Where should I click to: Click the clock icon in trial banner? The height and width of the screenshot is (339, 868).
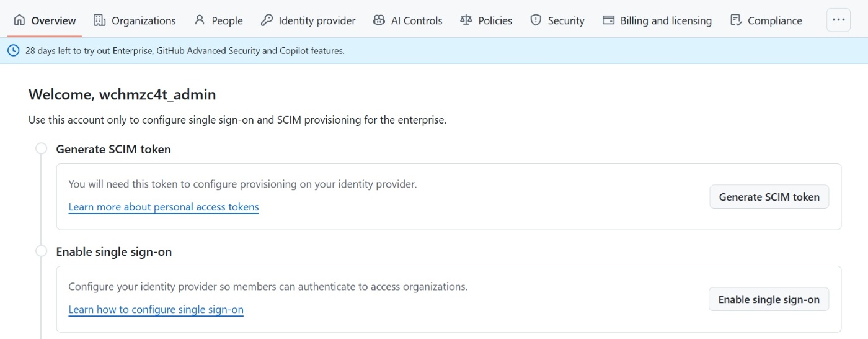[x=13, y=51]
